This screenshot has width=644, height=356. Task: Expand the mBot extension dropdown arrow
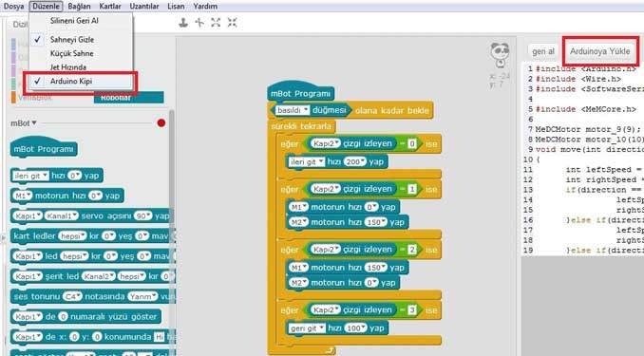[x=34, y=122]
